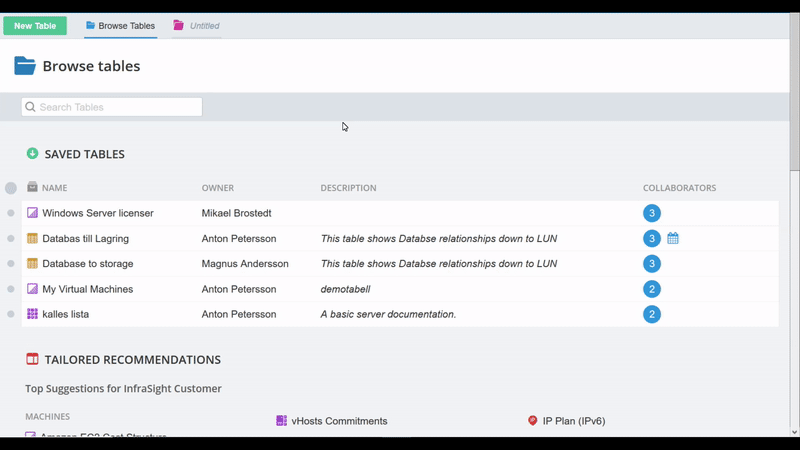
Task: Click the chart icon for My Virtual Machines
Action: pos(32,289)
